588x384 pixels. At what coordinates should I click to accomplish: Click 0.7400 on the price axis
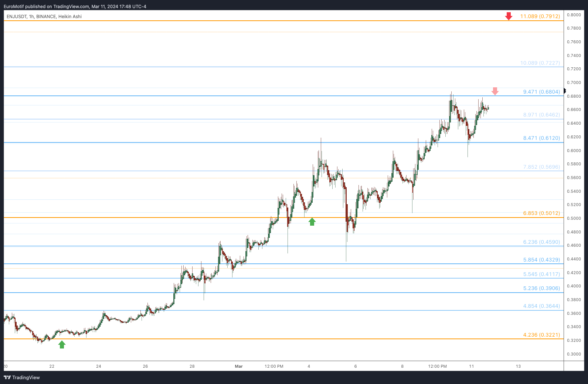(574, 55)
